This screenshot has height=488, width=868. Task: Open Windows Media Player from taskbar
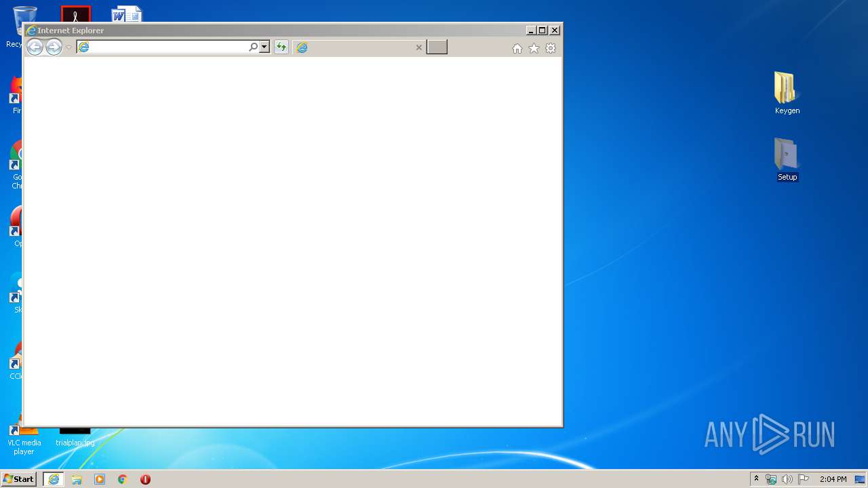[100, 479]
